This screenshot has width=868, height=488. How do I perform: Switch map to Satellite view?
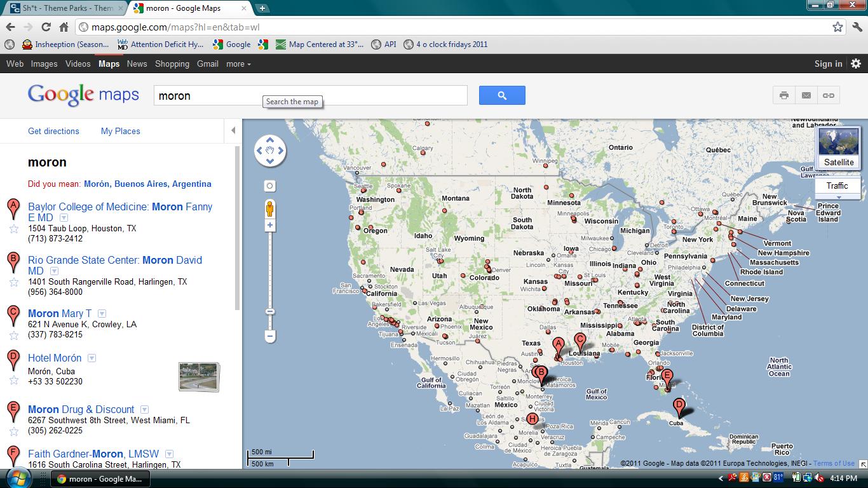(839, 147)
